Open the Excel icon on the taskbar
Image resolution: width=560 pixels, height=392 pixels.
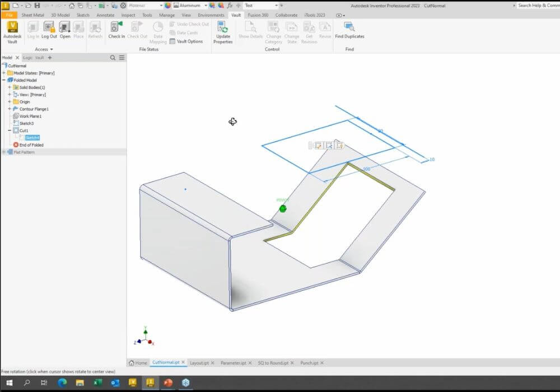[98, 383]
